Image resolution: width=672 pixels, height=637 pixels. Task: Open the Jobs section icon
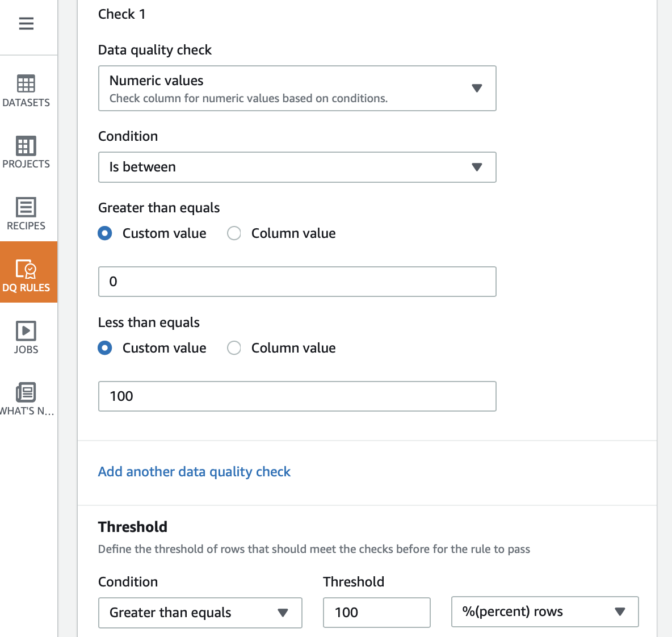(x=26, y=331)
